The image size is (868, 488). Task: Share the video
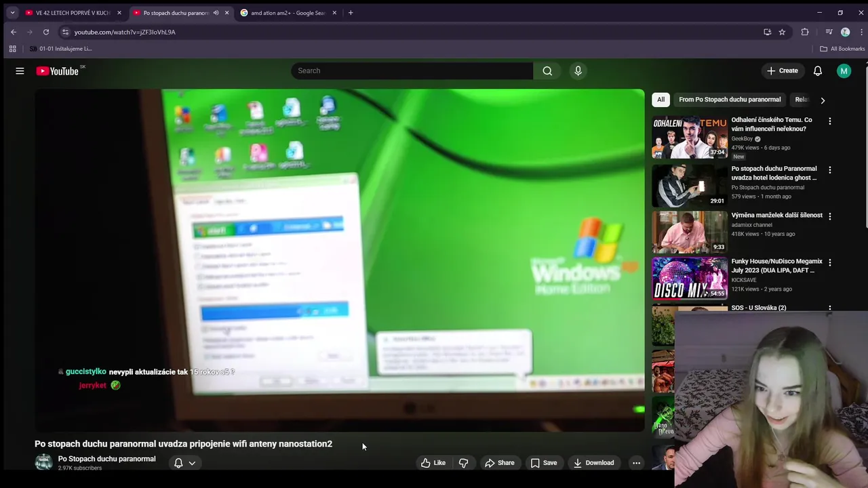(500, 463)
